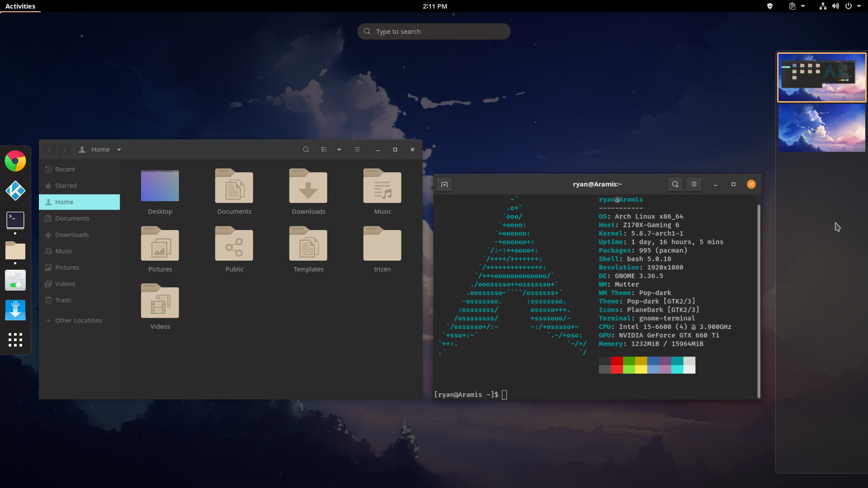This screenshot has width=868, height=488.
Task: Click the Activities button
Action: pyautogui.click(x=20, y=6)
